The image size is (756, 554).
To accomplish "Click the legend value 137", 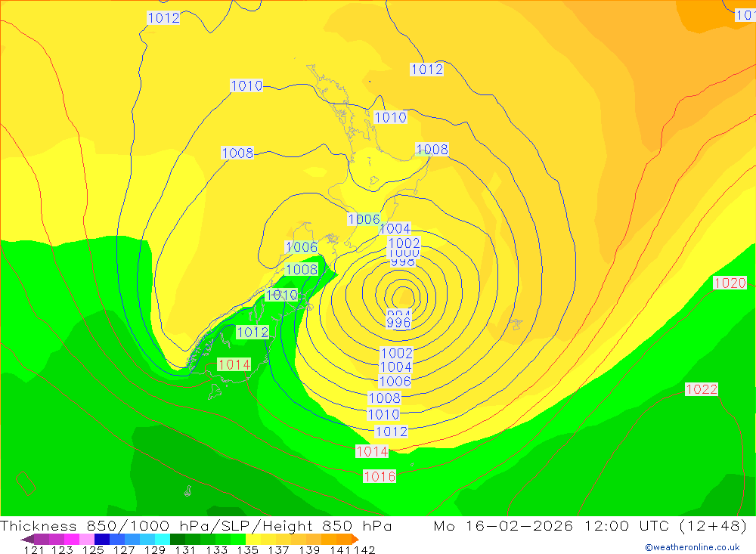I will click(x=278, y=549).
